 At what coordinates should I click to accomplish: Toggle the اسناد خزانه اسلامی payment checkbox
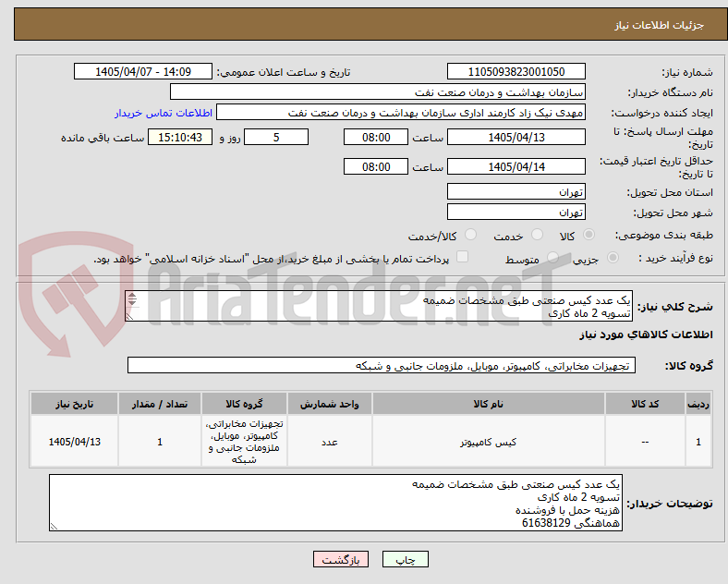(463, 257)
